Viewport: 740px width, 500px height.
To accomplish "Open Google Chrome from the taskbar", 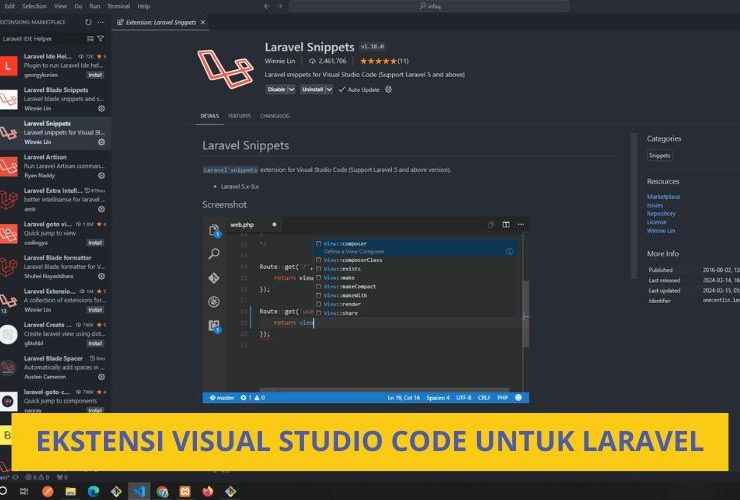I will click(162, 492).
